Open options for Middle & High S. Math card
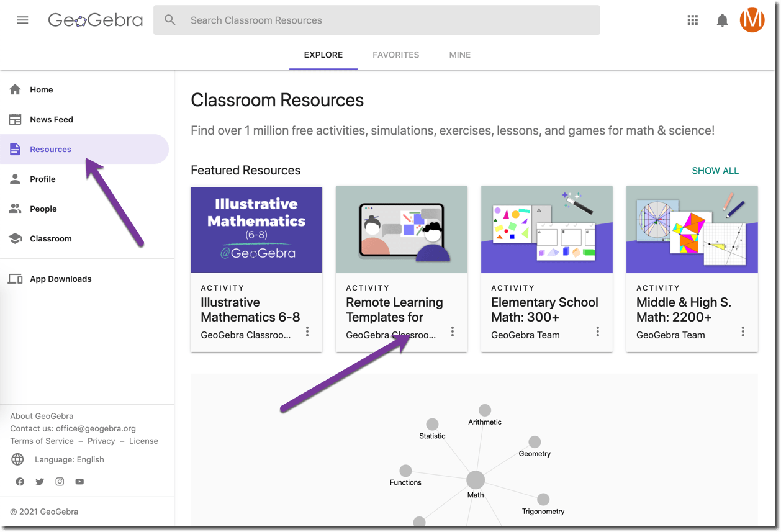The height and width of the screenshot is (532, 781). (x=743, y=331)
